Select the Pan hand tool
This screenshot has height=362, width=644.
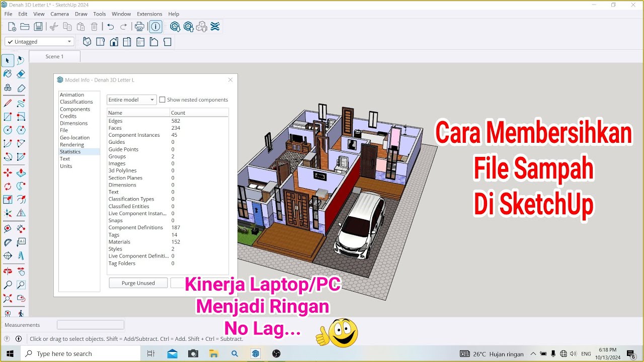click(x=21, y=271)
